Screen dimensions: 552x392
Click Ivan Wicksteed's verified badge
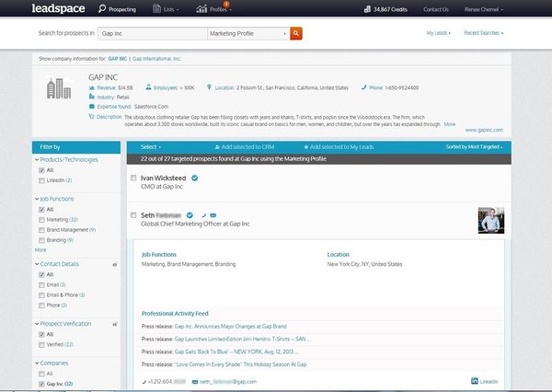194,179
